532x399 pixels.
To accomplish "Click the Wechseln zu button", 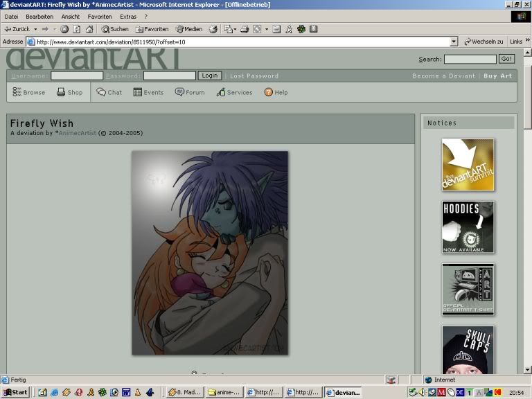I will [x=483, y=42].
